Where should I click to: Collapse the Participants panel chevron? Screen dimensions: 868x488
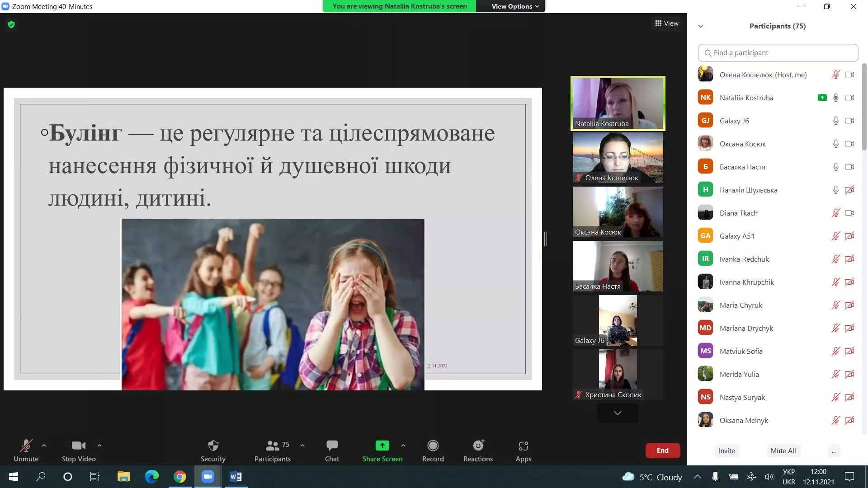700,26
